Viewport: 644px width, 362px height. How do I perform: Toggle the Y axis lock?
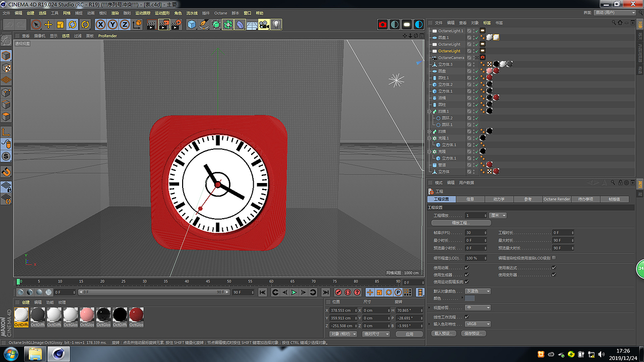click(x=113, y=24)
